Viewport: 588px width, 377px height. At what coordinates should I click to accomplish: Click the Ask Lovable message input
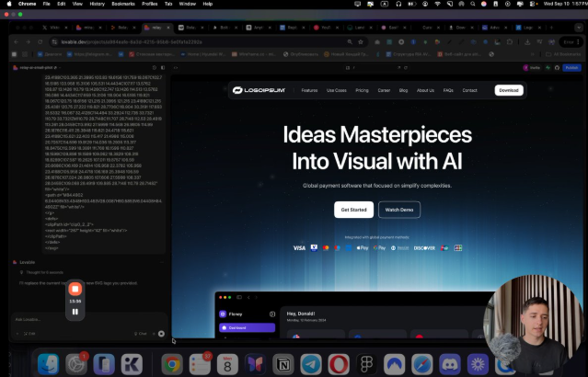[88, 320]
